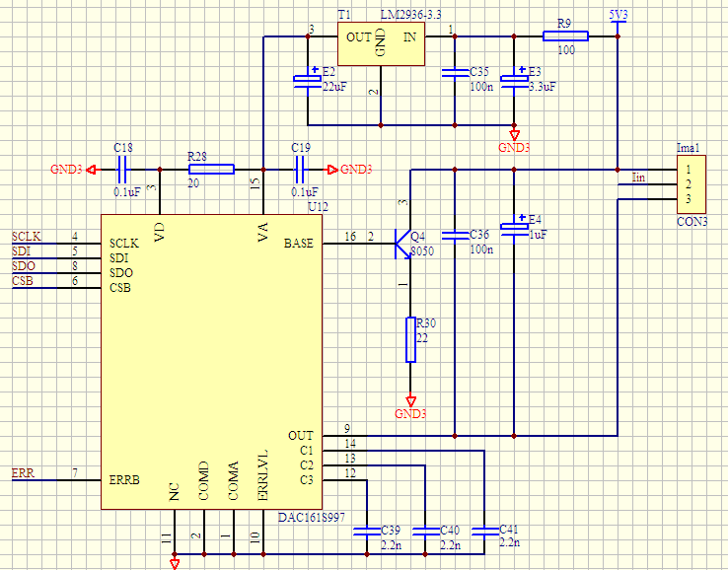Viewport: 728px width, 570px height.
Task: Click the R9 value 100
Action: click(x=566, y=49)
